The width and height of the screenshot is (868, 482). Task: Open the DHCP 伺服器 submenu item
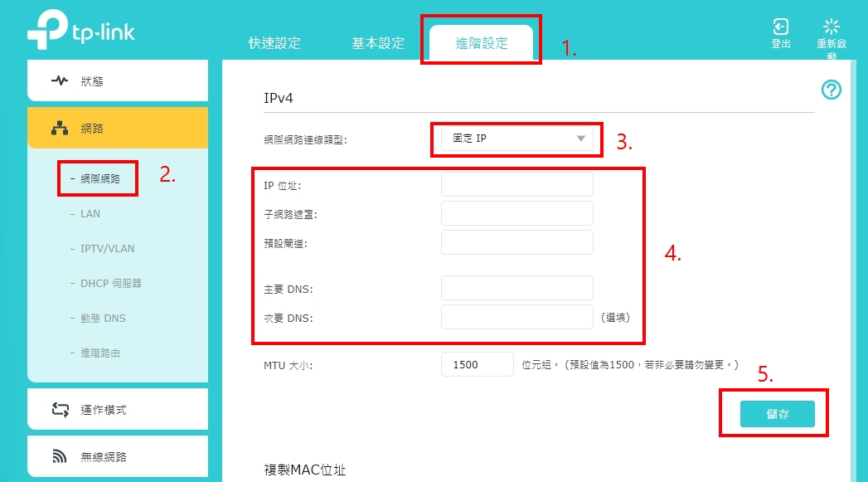click(x=110, y=283)
